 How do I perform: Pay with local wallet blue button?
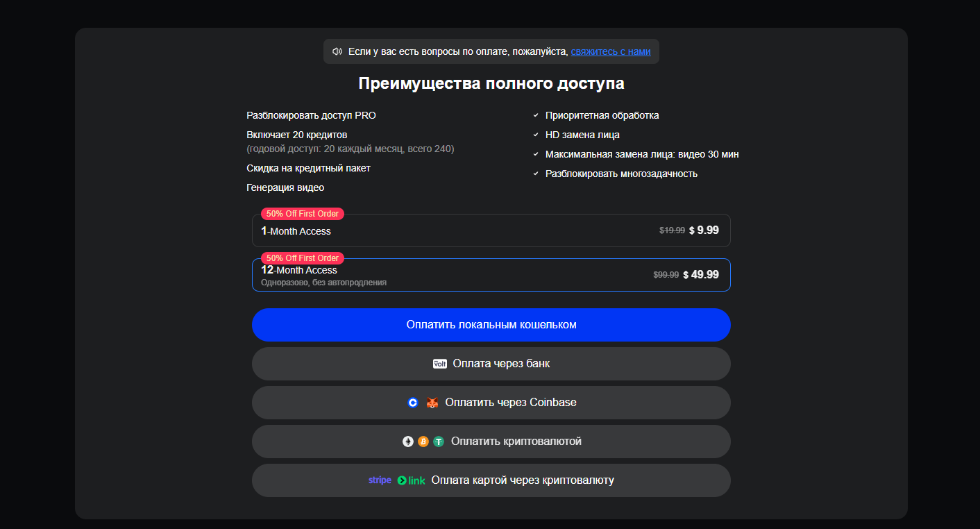click(x=491, y=325)
